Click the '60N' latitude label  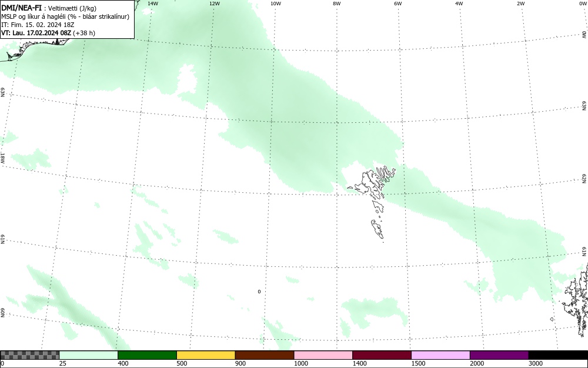point(2,313)
